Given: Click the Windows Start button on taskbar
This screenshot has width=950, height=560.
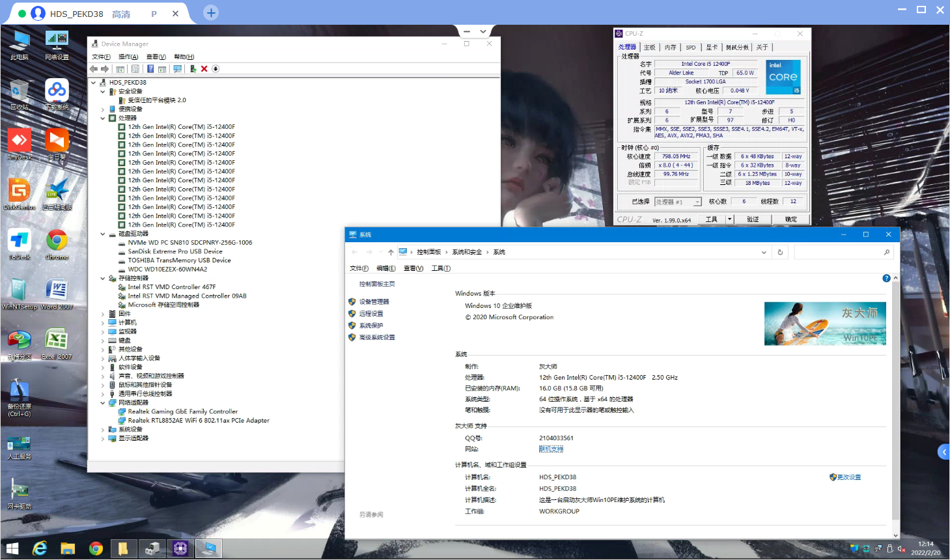Looking at the screenshot, I should (x=12, y=549).
